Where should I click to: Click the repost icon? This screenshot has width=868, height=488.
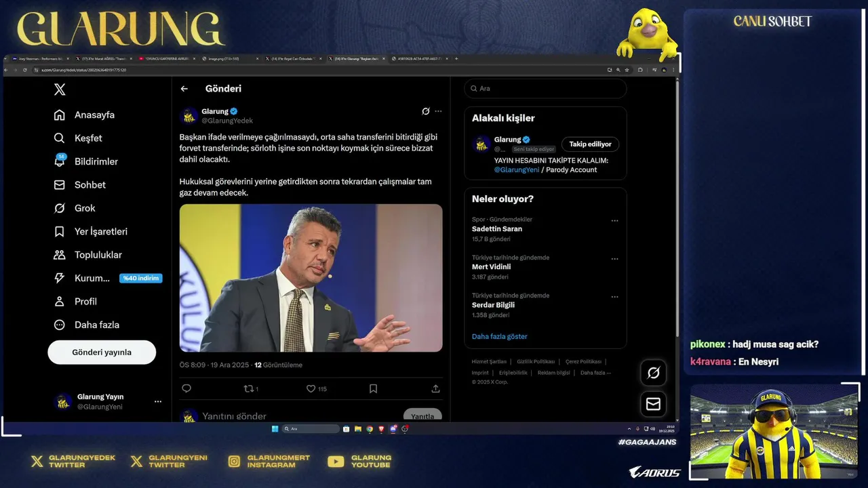point(248,388)
